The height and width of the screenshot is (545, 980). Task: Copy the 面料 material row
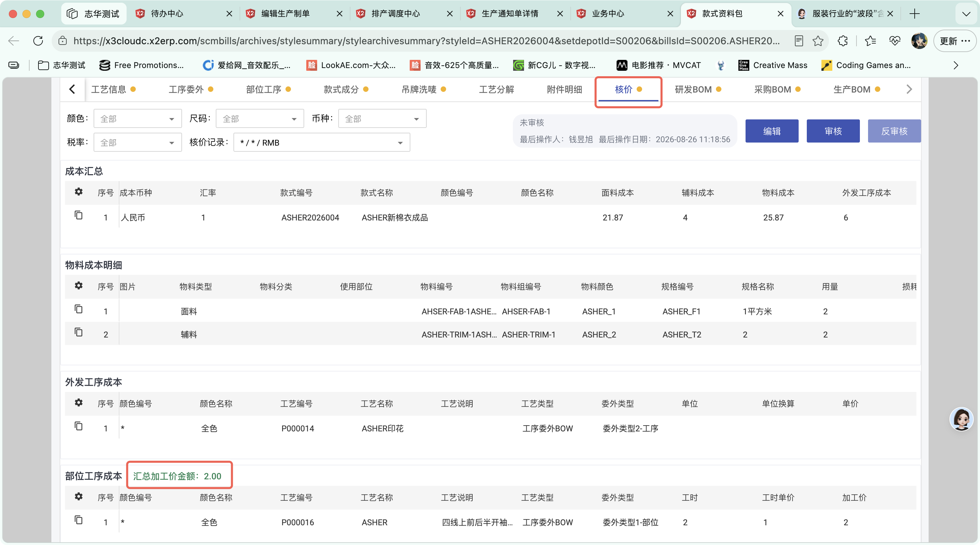pos(78,310)
